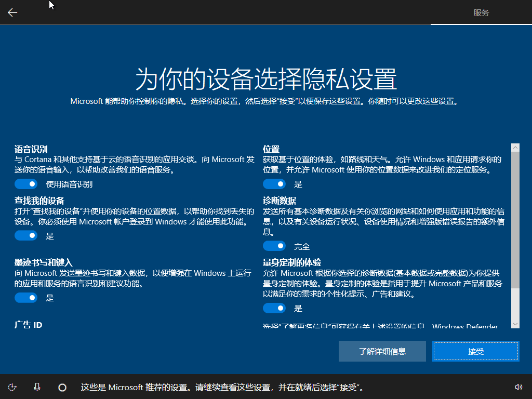Select the 服务 menu item
Viewport: 532px width, 399px height.
481,12
